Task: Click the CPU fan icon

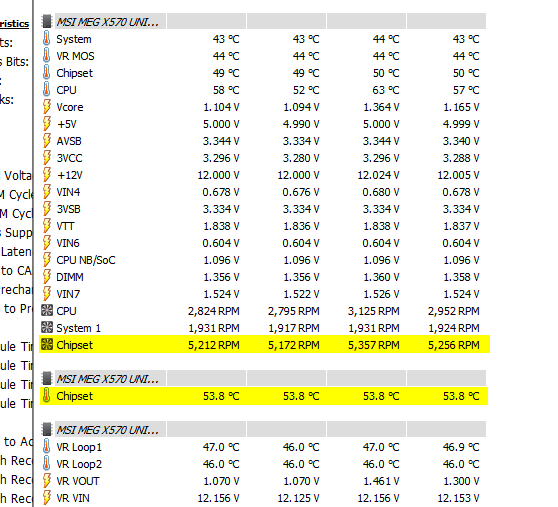Action: [47, 311]
